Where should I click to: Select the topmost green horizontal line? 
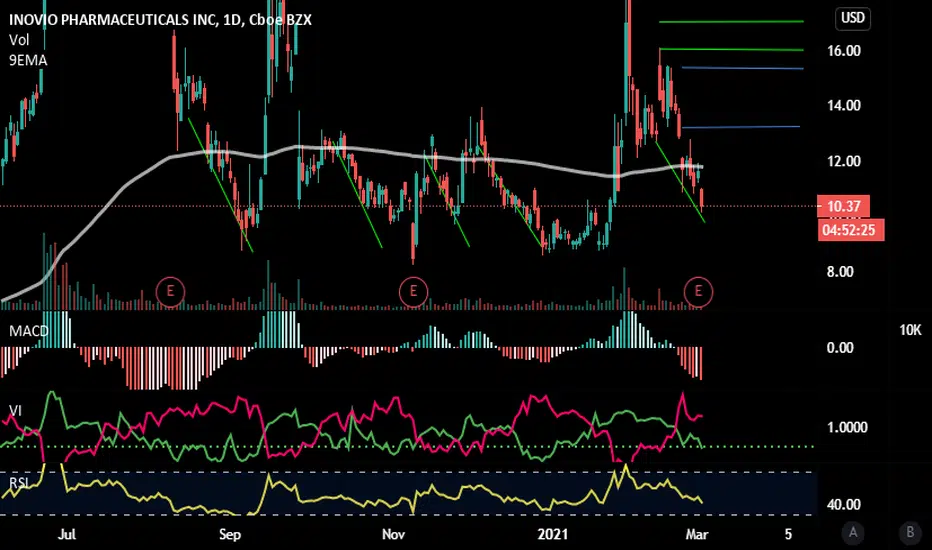pos(731,21)
